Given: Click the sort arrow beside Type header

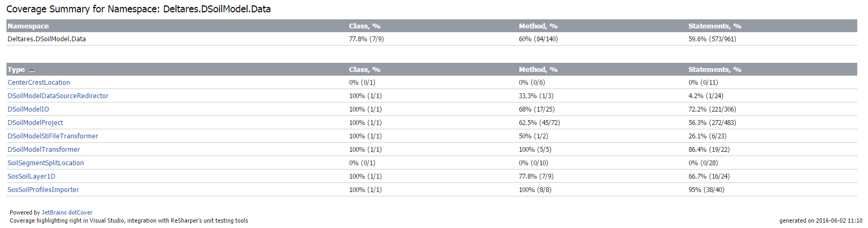Looking at the screenshot, I should tap(32, 70).
